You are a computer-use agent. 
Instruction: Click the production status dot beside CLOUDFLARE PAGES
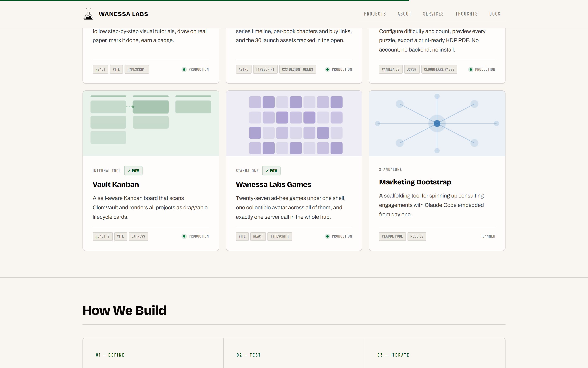click(471, 70)
